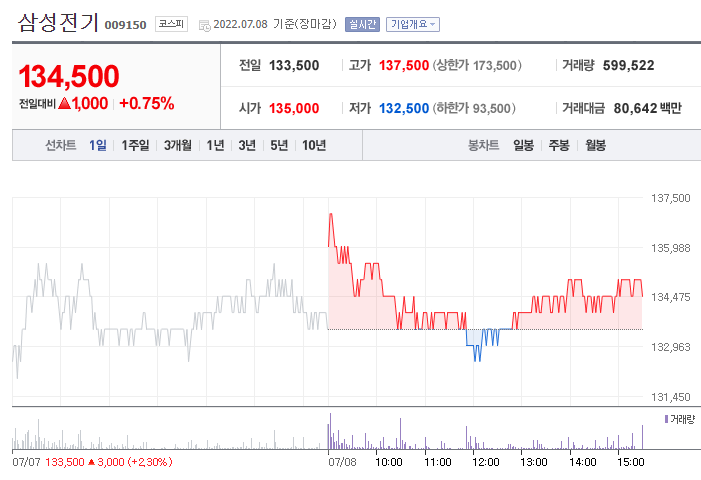Switch to the 3개월 line chart
This screenshot has width=701, height=480.
177,145
